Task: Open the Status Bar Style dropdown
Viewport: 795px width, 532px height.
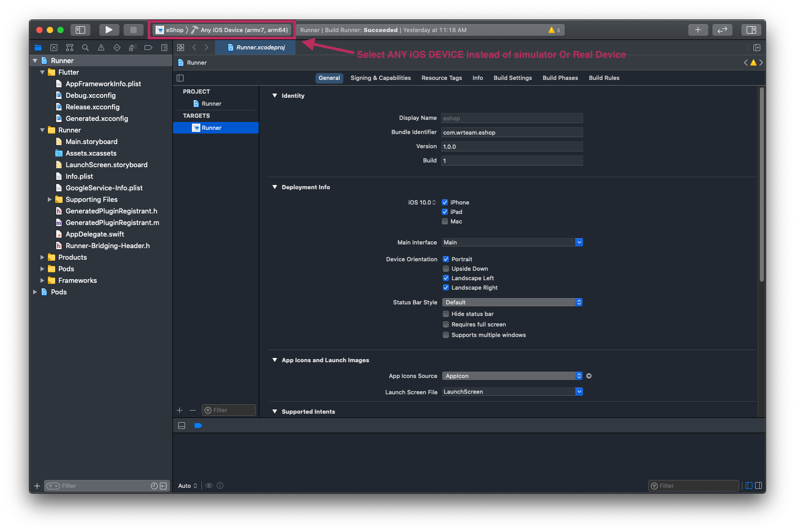Action: tap(512, 302)
